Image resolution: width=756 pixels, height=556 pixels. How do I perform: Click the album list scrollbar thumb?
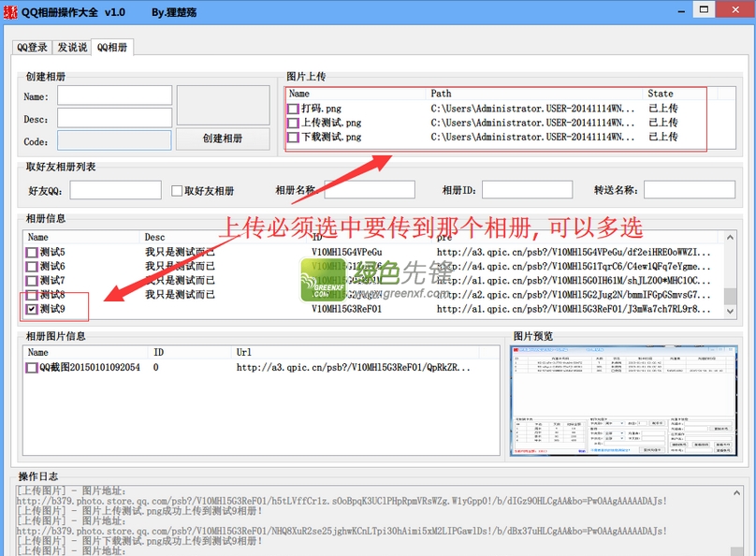pos(730,297)
